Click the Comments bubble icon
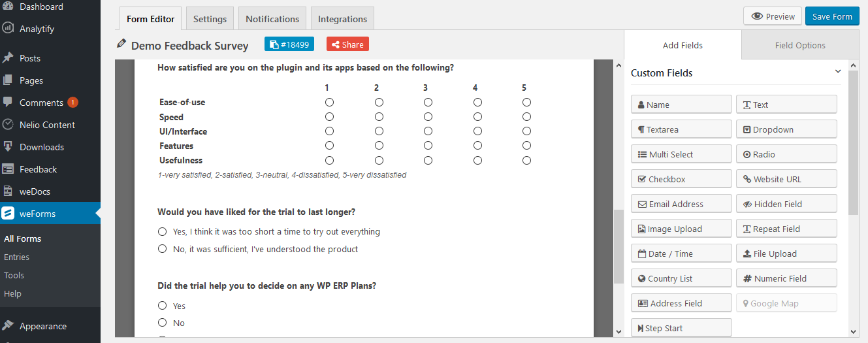 [x=8, y=102]
